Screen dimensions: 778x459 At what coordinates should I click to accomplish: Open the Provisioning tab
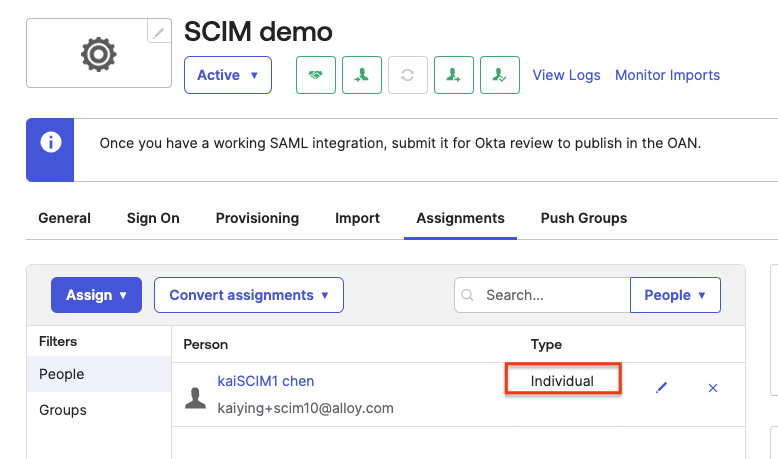coord(257,218)
